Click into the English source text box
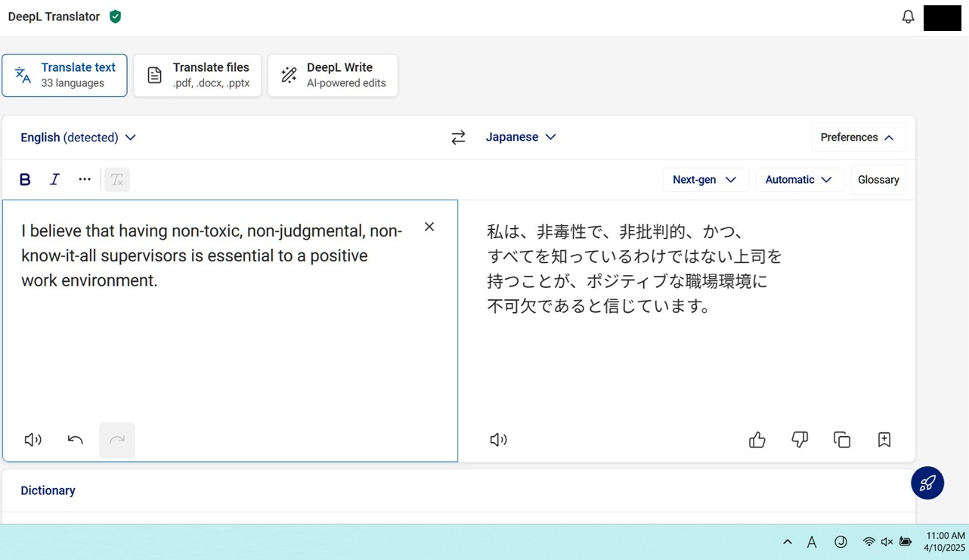 (230, 330)
